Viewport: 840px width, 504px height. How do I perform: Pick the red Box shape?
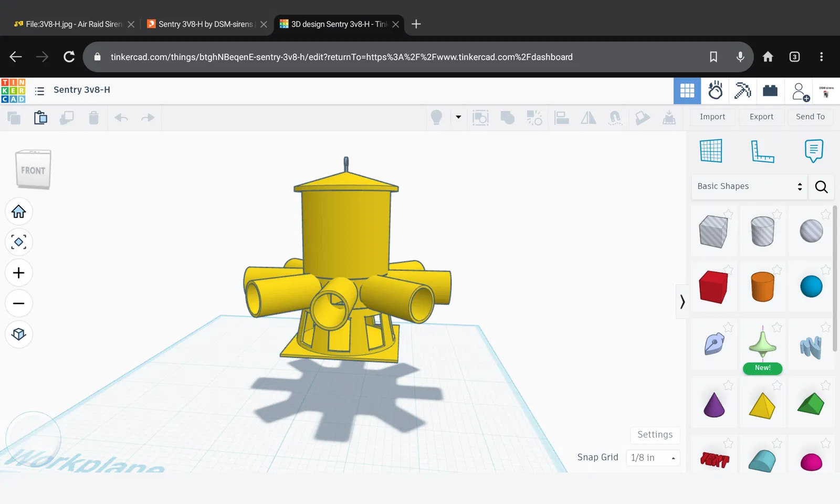(713, 287)
